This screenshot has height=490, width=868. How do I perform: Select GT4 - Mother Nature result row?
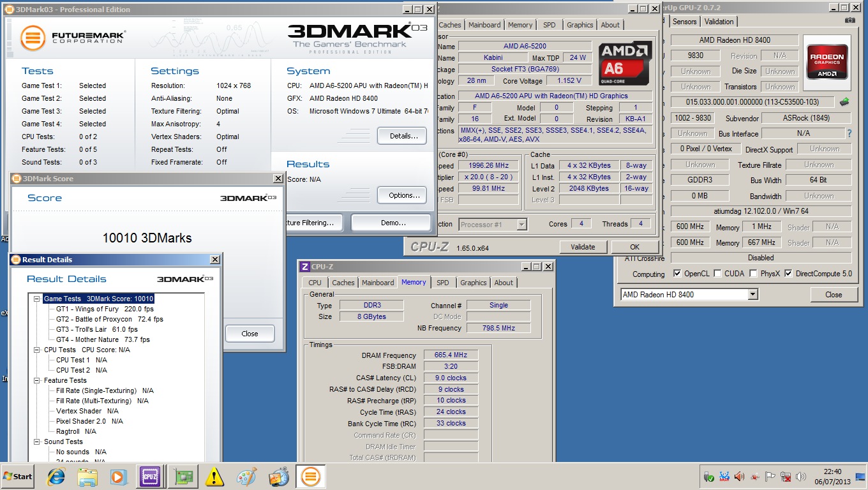[x=103, y=339]
